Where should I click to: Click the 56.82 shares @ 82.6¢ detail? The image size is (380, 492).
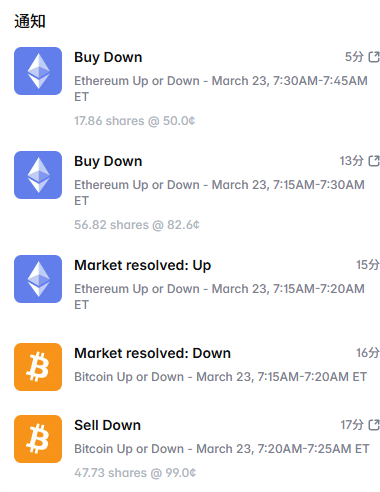click(137, 225)
